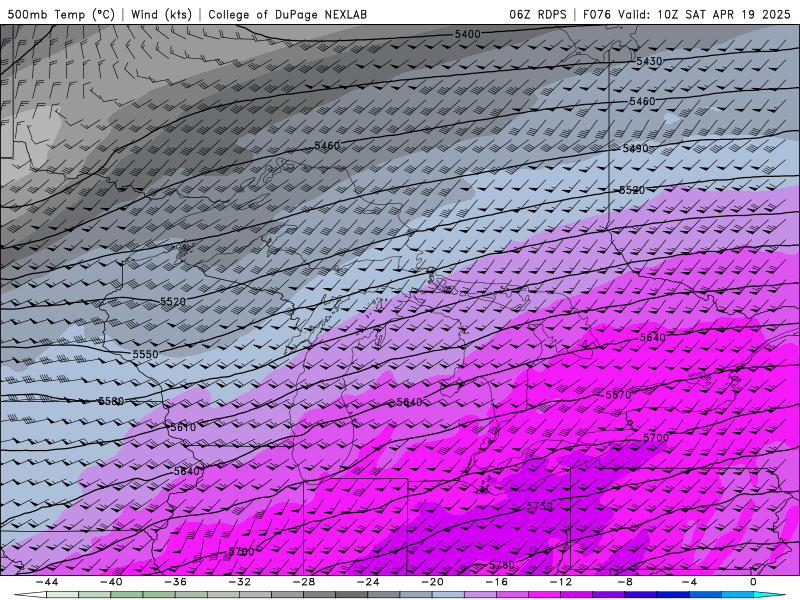This screenshot has width=800, height=600.
Task: Click the 5610 height contour label
Action: tap(183, 428)
